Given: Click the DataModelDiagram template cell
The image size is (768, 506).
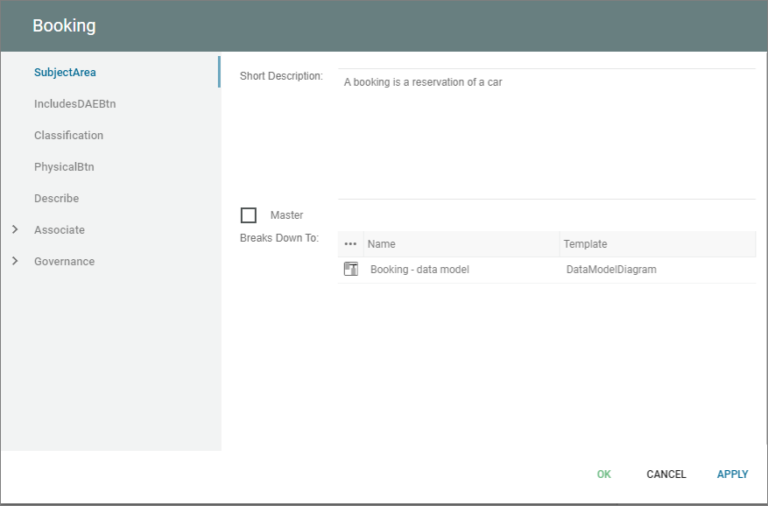Looking at the screenshot, I should point(611,270).
